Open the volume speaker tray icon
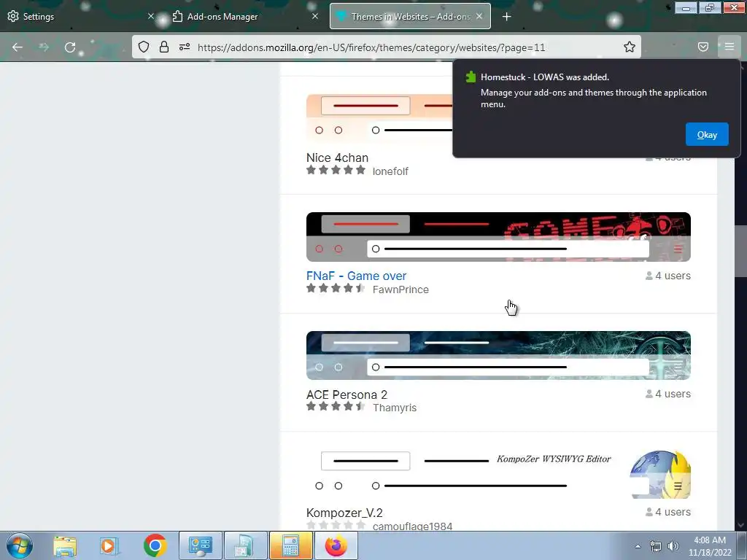 click(673, 546)
